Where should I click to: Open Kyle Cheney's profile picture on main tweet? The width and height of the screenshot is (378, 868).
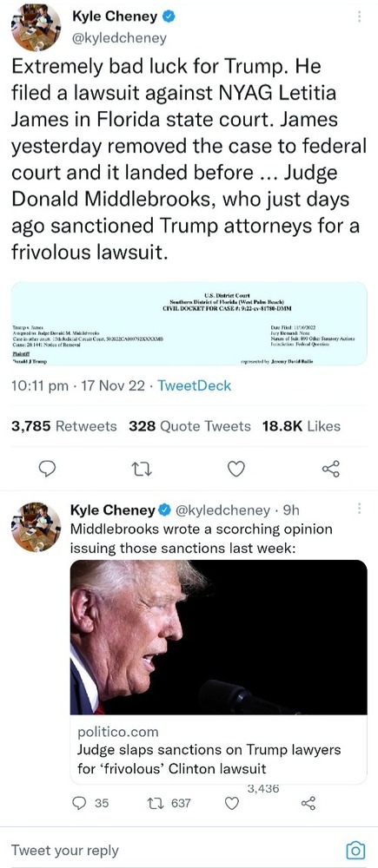coord(36,27)
